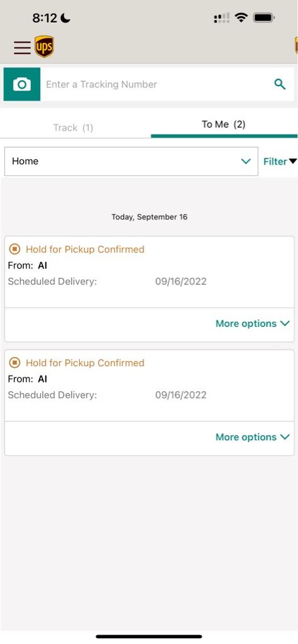
Task: Open the first Hold for Pickup Confirmed shipment
Action: pyautogui.click(x=150, y=272)
